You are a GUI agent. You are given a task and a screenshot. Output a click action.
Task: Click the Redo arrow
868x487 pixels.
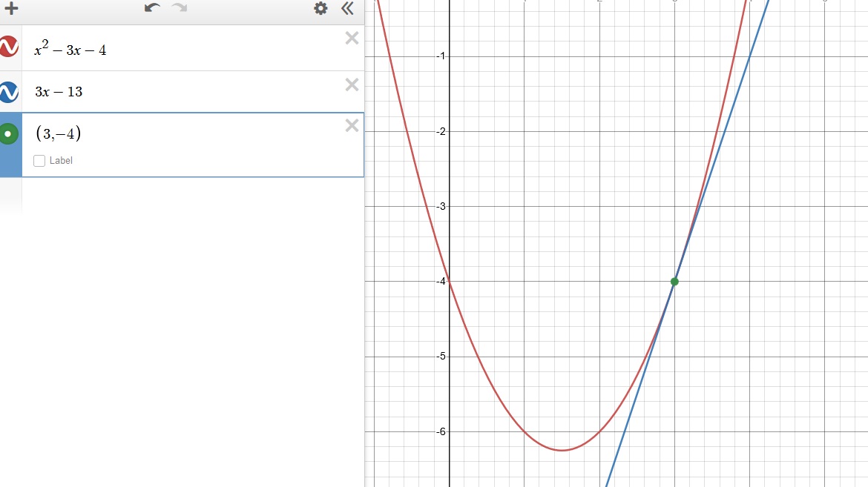point(179,8)
